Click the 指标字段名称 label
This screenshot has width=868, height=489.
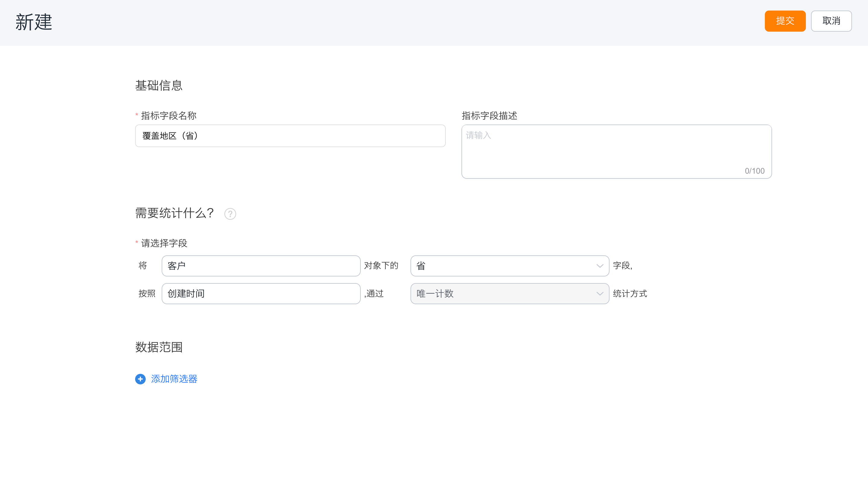tap(169, 115)
